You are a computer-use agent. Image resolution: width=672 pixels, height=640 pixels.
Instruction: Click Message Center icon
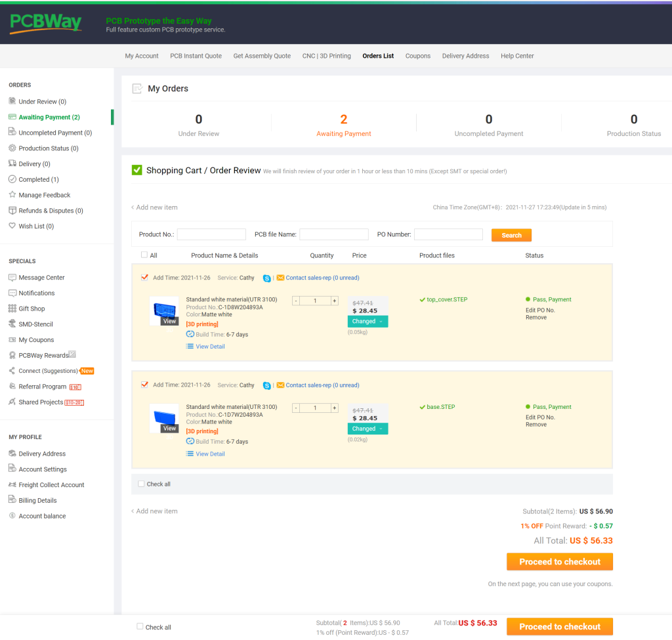12,278
